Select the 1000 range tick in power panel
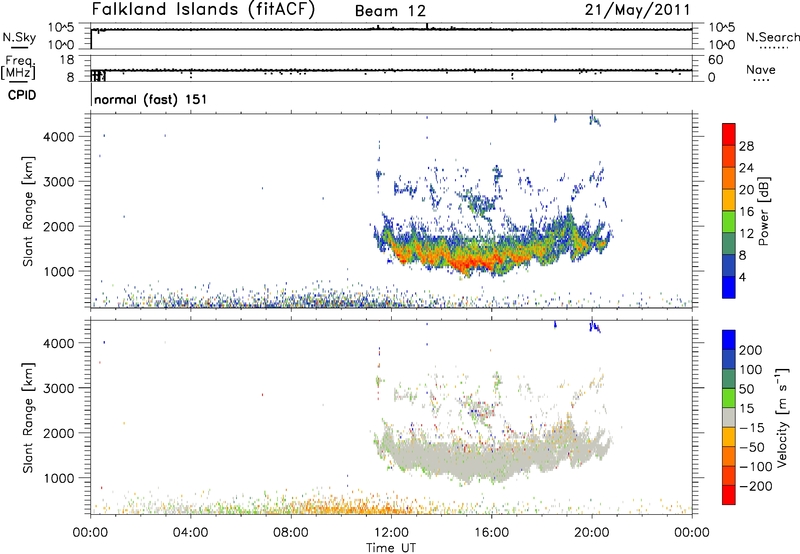Image resolution: width=800 pixels, height=554 pixels. pyautogui.click(x=59, y=271)
